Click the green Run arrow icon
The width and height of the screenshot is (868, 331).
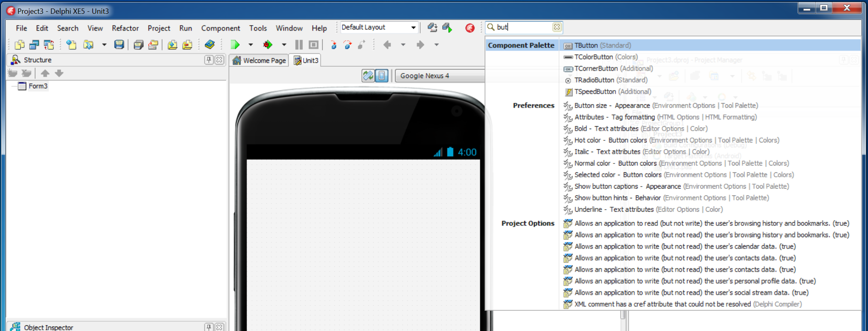coord(235,45)
